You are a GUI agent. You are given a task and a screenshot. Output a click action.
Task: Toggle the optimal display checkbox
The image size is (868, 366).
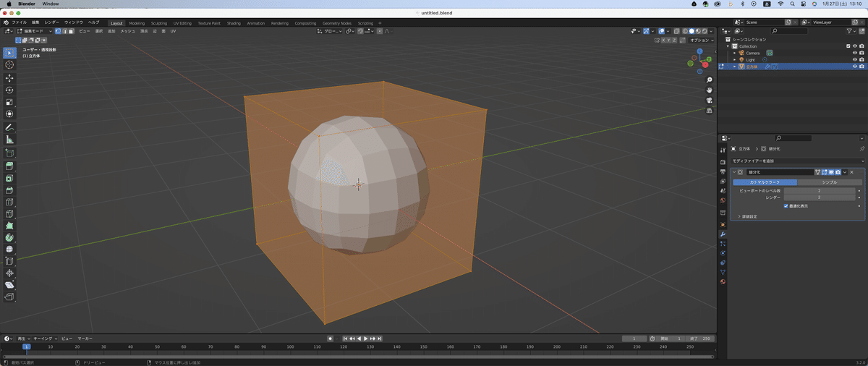coord(786,206)
